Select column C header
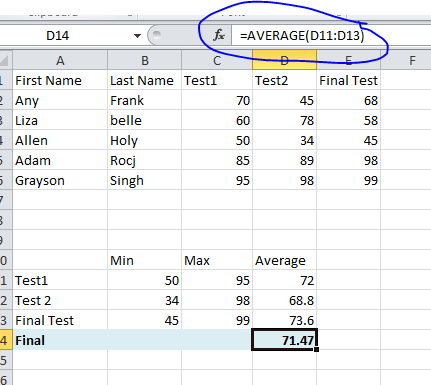The image size is (431, 385). pyautogui.click(x=217, y=60)
